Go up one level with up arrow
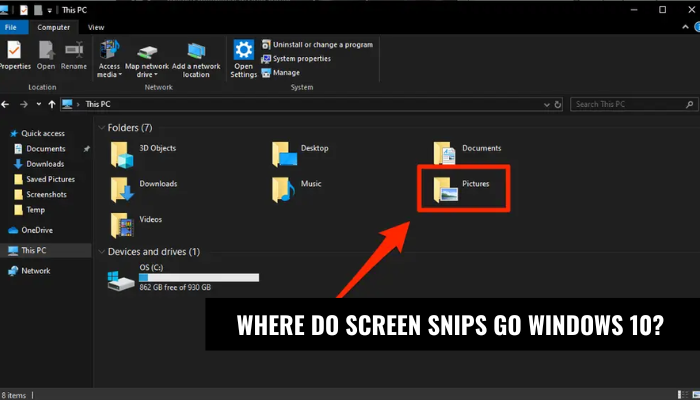Image resolution: width=700 pixels, height=400 pixels. 52,104
